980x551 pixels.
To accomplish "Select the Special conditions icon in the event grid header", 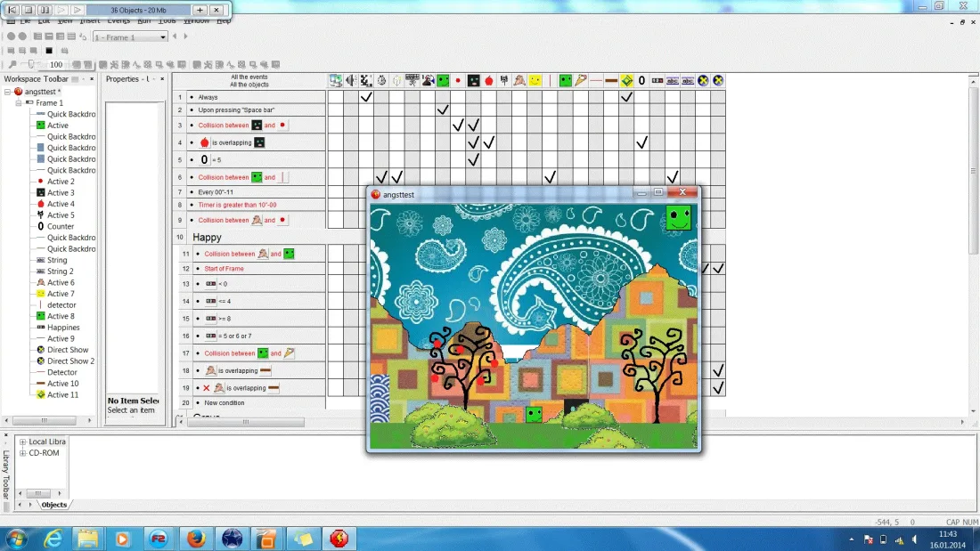I will coord(336,81).
